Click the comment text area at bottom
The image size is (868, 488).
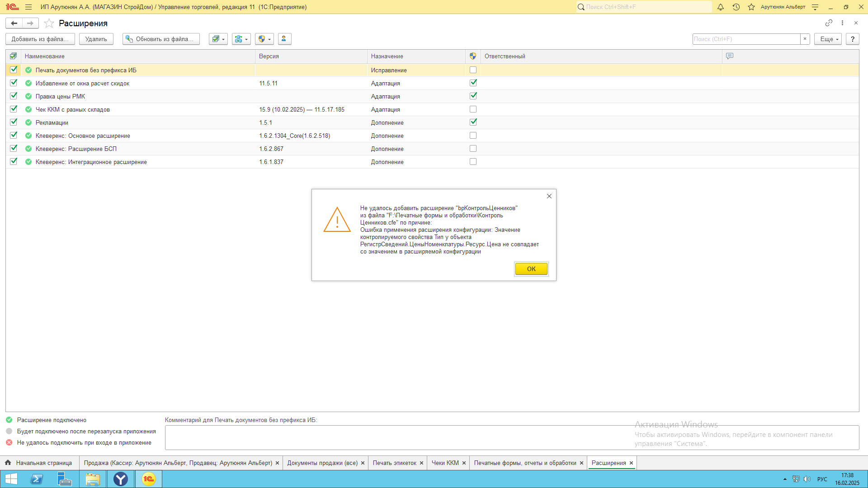point(512,437)
